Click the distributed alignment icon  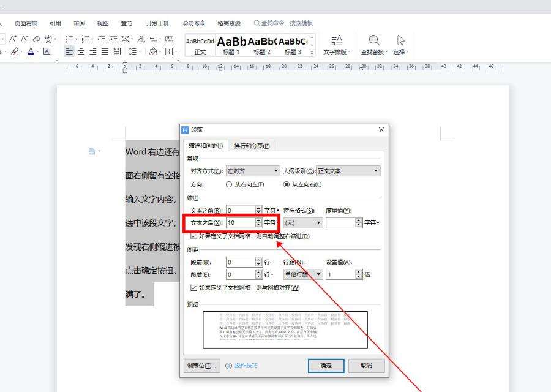[117, 51]
